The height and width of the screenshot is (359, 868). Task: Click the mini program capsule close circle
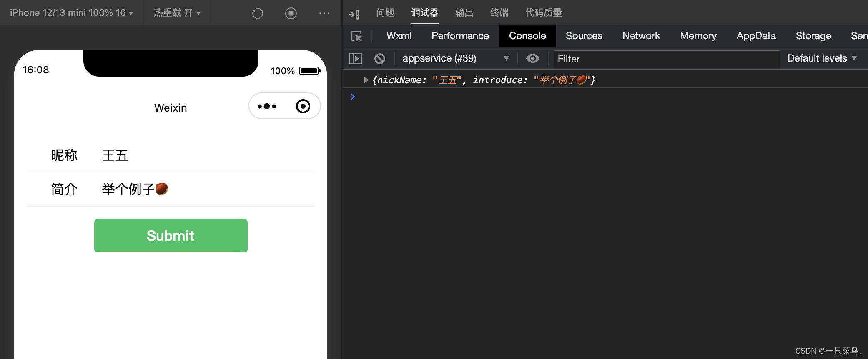coord(303,106)
